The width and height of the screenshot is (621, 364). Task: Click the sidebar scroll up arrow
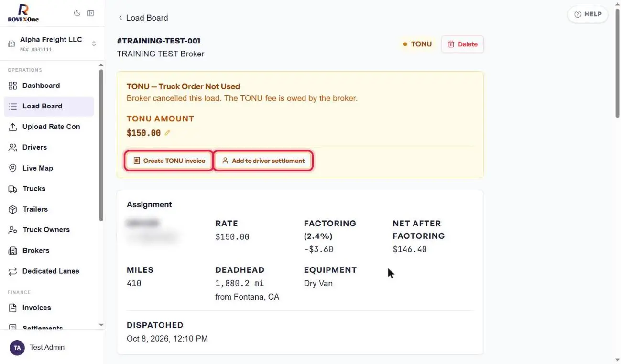(101, 65)
